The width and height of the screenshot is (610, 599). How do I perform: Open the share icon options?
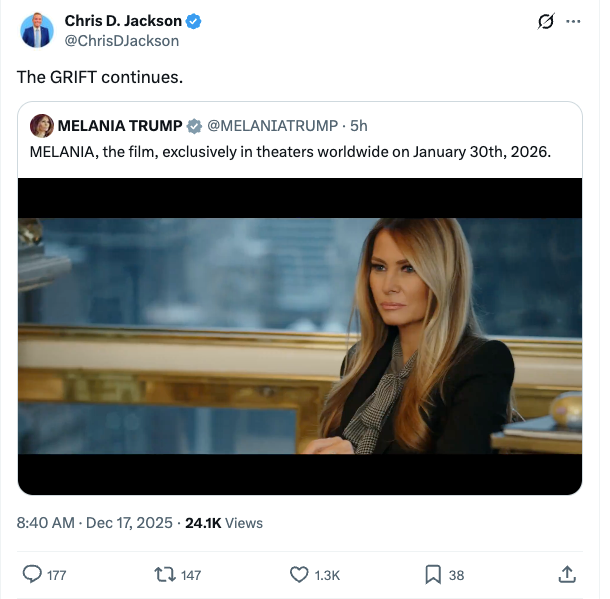click(566, 574)
